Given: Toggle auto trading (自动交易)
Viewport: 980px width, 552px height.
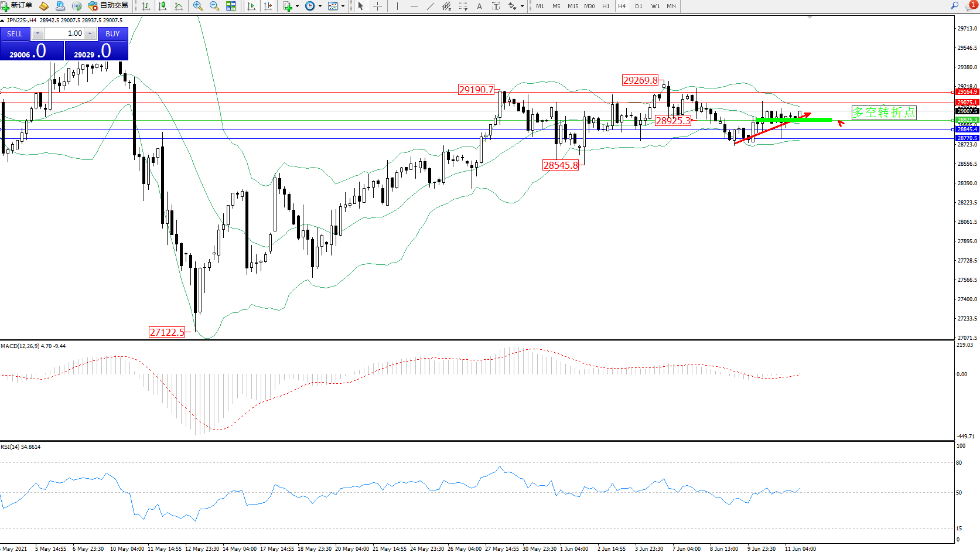Looking at the screenshot, I should (x=108, y=6).
